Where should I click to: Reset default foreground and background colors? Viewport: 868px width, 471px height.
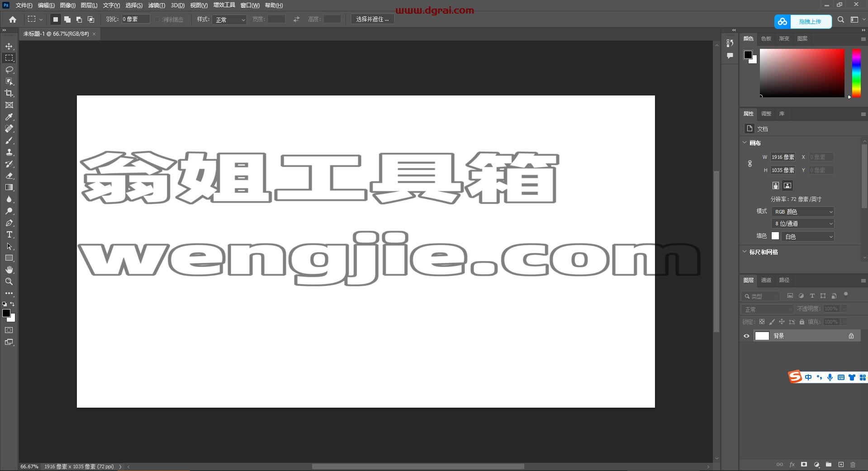(x=5, y=304)
